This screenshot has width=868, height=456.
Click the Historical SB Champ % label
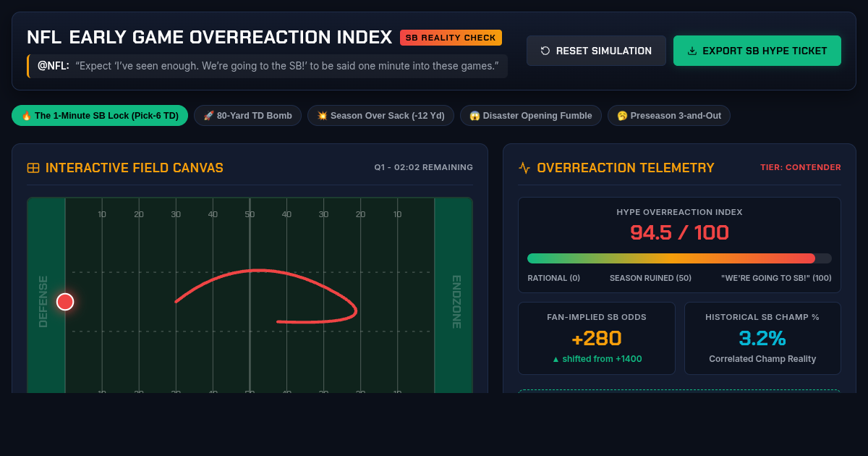[762, 317]
